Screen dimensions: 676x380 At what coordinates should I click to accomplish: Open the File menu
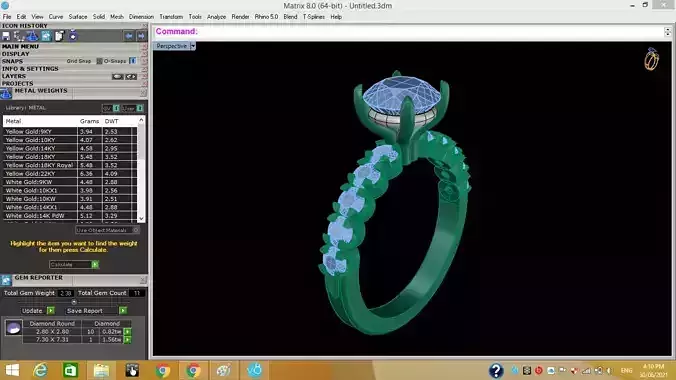pyautogui.click(x=7, y=17)
